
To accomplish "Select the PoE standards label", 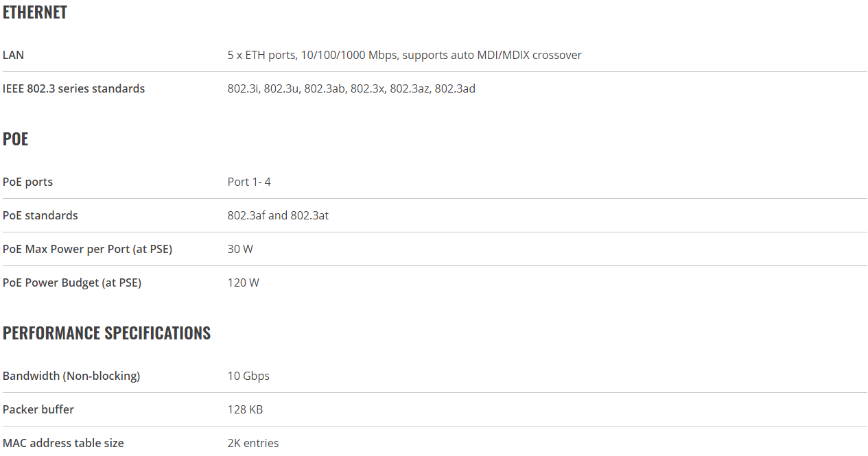I will tap(40, 215).
